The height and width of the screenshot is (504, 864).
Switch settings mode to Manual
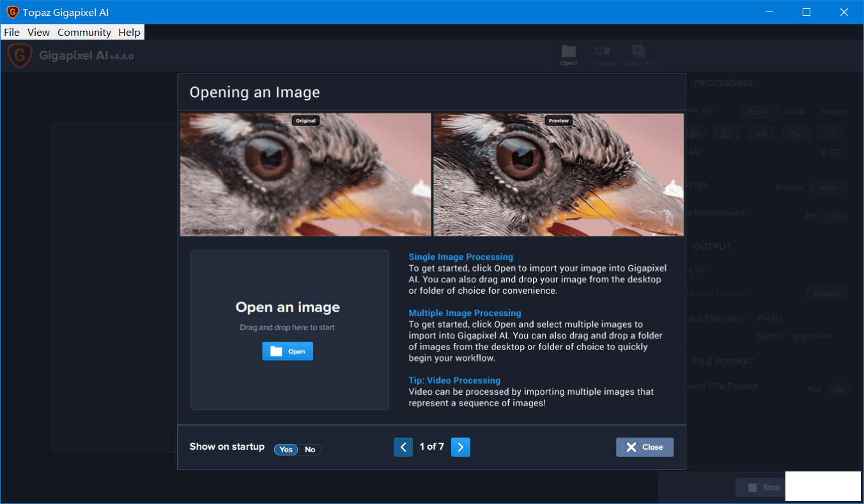[x=790, y=188]
